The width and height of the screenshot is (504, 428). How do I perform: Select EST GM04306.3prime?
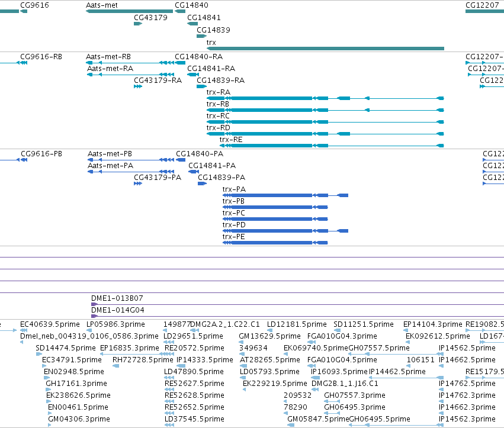(79, 419)
